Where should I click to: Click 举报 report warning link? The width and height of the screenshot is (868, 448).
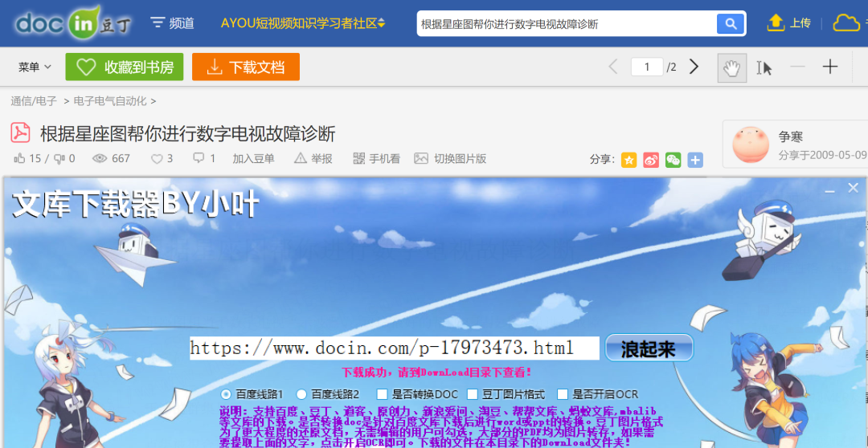pos(313,159)
